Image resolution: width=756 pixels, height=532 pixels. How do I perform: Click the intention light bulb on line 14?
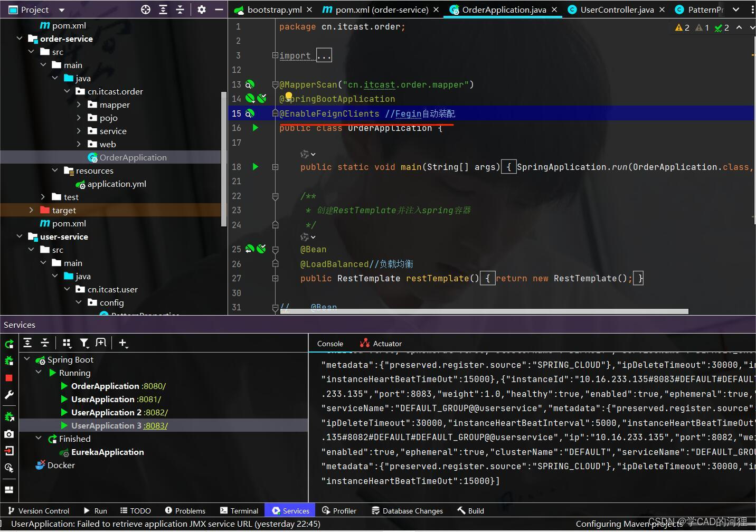tap(289, 97)
